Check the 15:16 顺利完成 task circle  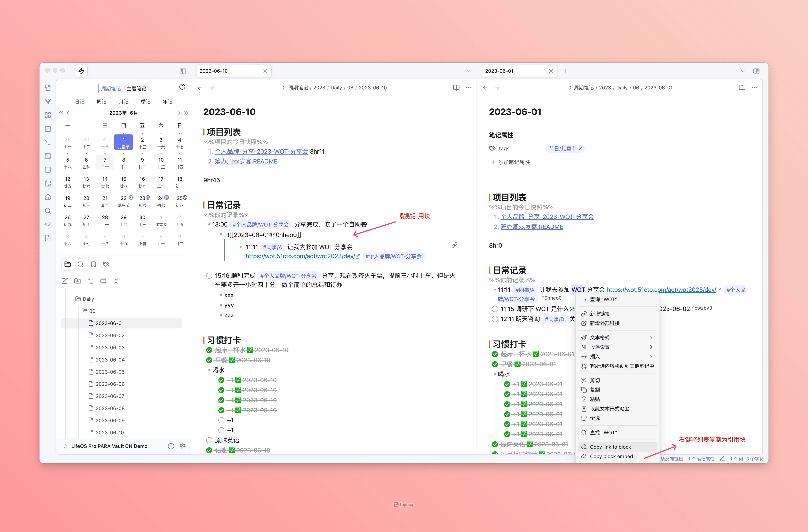point(209,276)
